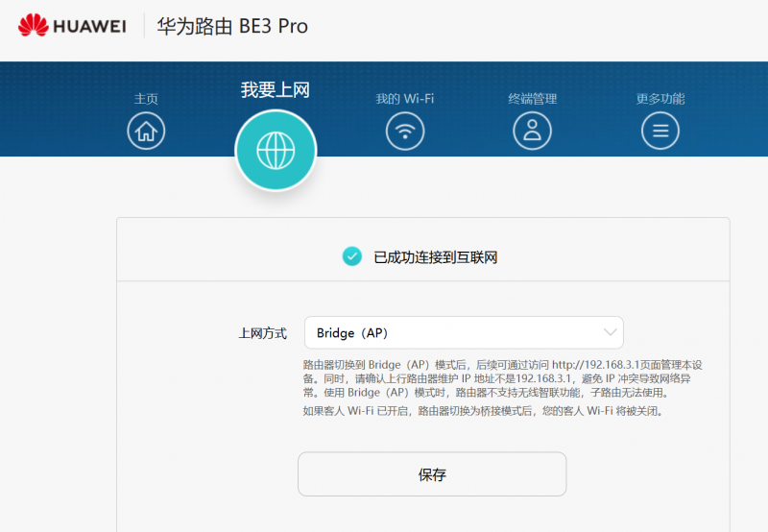Open 终端管理 tab label
This screenshot has width=768, height=532.
pos(533,99)
